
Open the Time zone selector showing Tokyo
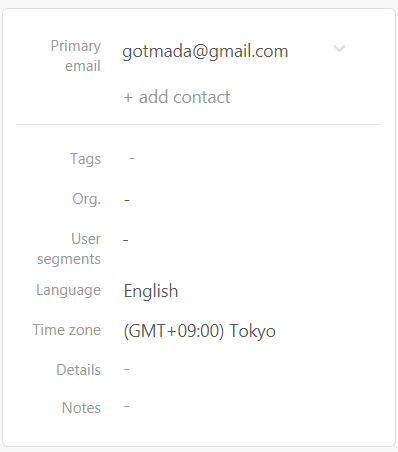pyautogui.click(x=200, y=331)
